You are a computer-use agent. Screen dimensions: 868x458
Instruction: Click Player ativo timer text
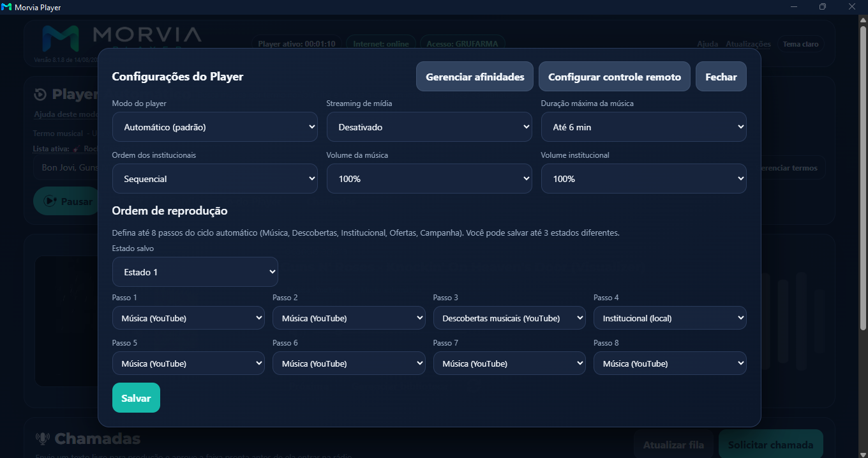297,44
